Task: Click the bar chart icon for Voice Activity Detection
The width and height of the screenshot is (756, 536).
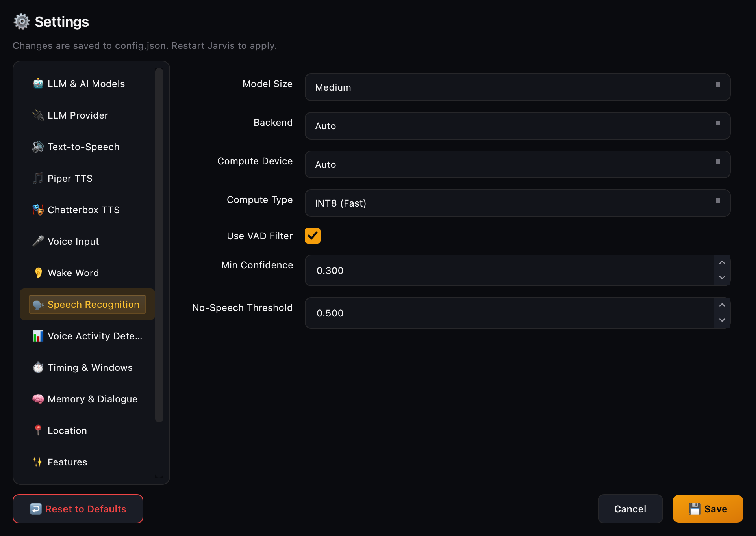Action: (38, 336)
